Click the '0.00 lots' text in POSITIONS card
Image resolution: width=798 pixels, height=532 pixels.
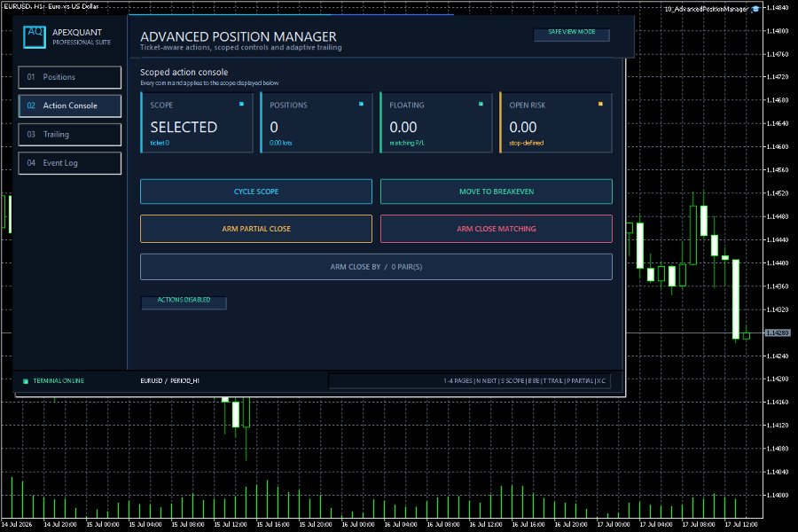pyautogui.click(x=281, y=143)
